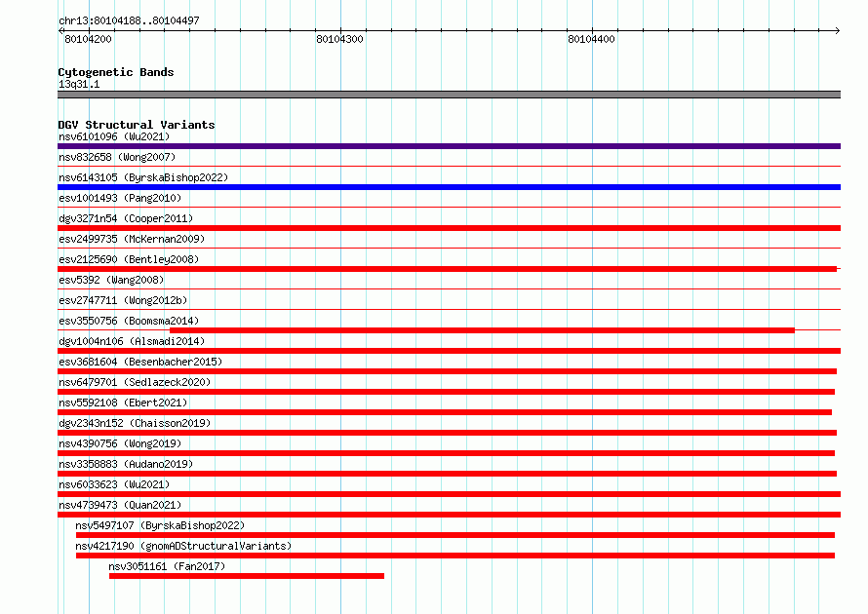Open the nsv832658 (Wong2007) variant

(117, 157)
